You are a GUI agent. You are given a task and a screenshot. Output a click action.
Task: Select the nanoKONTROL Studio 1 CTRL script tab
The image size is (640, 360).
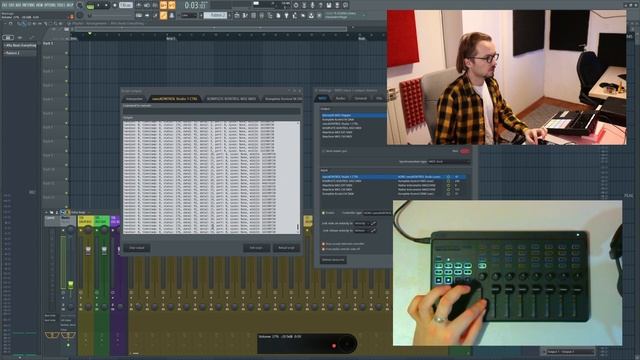pyautogui.click(x=174, y=99)
